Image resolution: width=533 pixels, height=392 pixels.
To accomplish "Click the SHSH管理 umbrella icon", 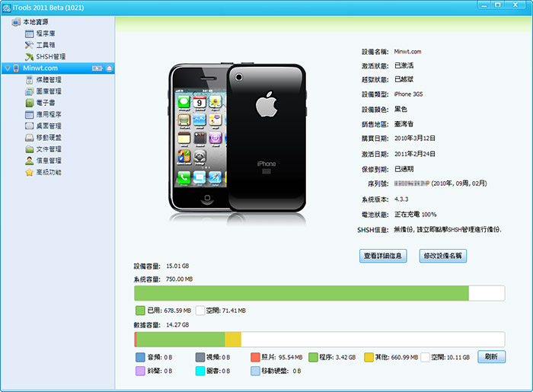I will click(x=29, y=57).
